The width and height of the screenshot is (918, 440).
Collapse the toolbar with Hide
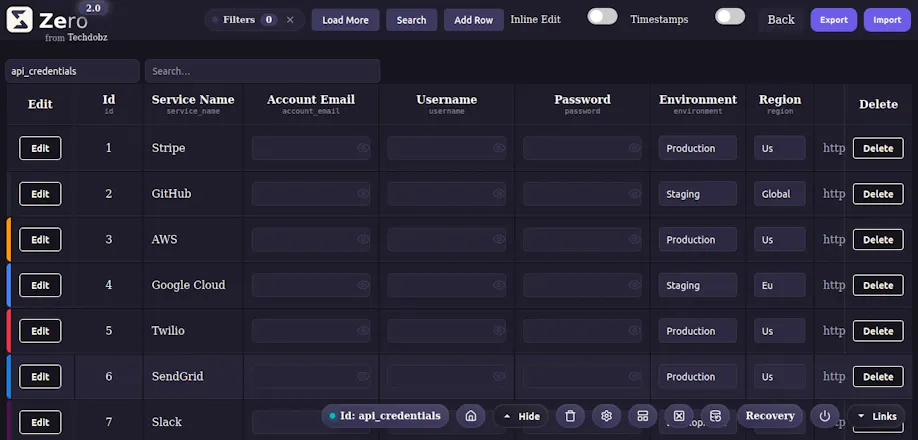coord(521,416)
